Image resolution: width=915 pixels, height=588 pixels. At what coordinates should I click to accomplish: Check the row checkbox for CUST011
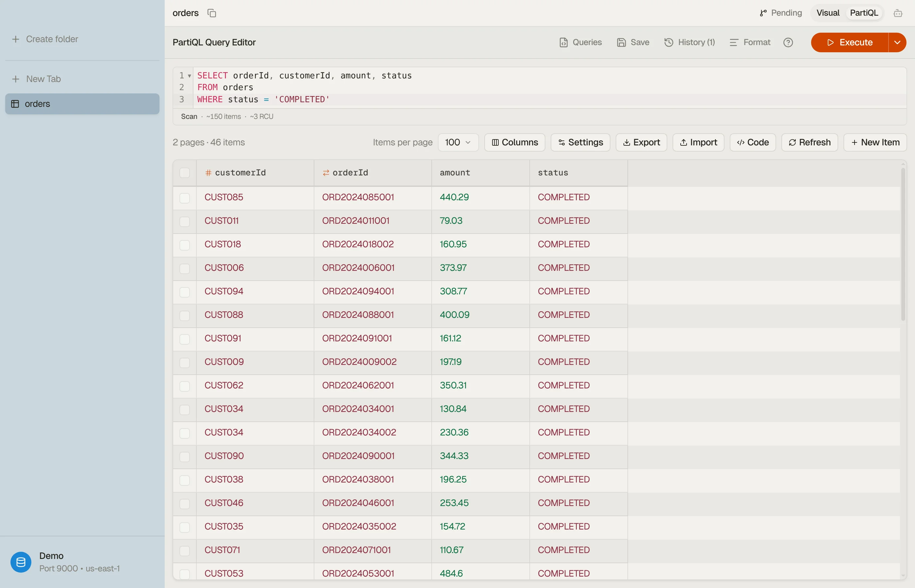184,221
